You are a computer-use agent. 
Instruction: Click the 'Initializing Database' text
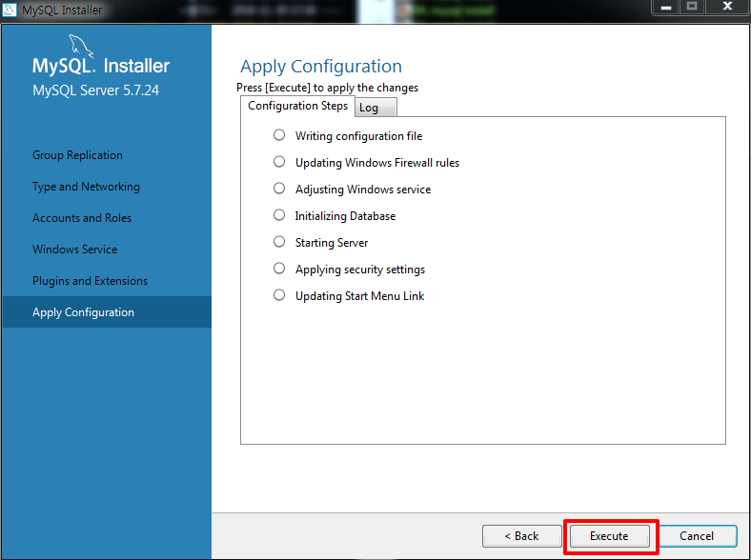345,216
